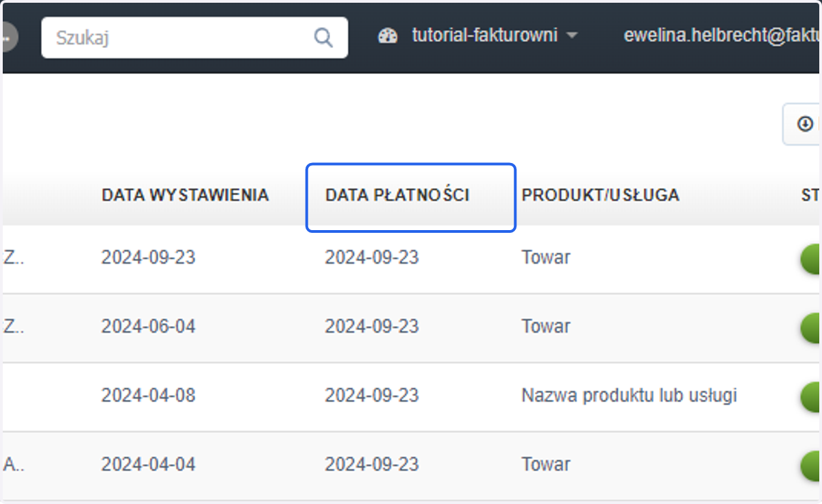Click the dashboard gauge icon

pyautogui.click(x=388, y=36)
